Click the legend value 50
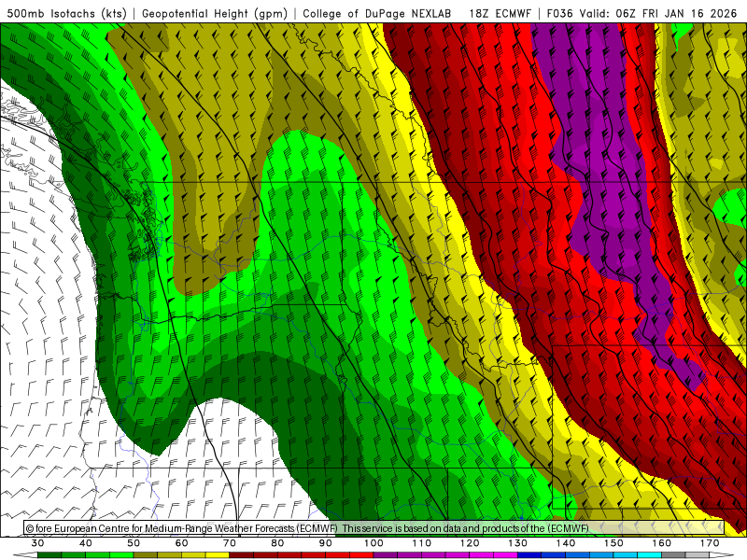This screenshot has width=747, height=560. click(x=134, y=543)
